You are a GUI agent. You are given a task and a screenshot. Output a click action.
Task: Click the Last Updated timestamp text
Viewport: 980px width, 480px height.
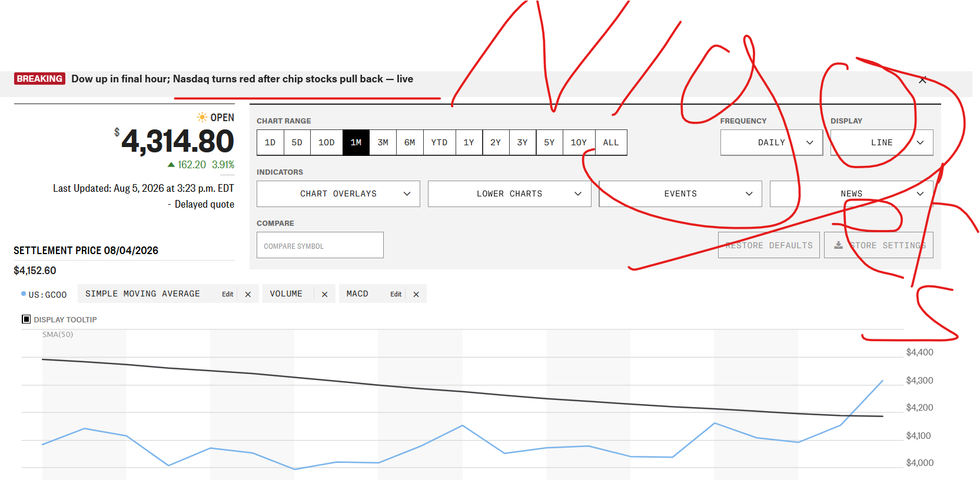[144, 188]
